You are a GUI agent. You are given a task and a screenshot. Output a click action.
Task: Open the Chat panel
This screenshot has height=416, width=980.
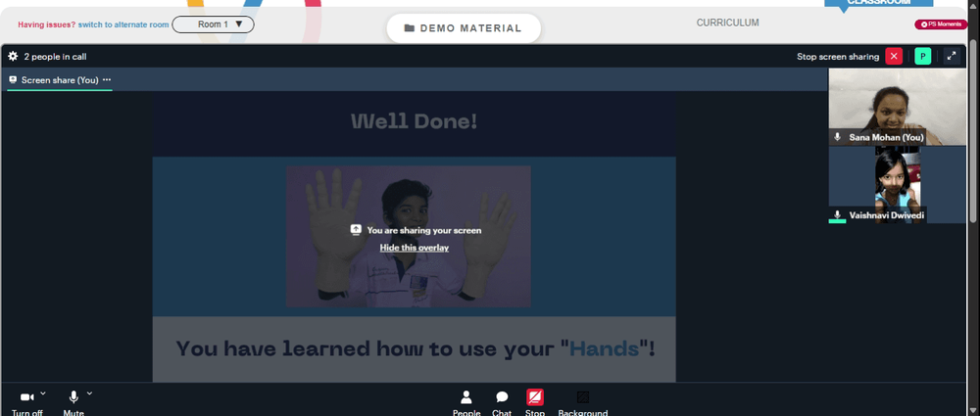[501, 403]
